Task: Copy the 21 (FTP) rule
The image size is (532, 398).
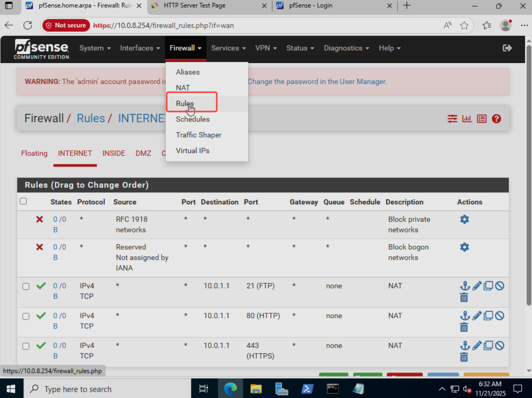Action: click(488, 286)
